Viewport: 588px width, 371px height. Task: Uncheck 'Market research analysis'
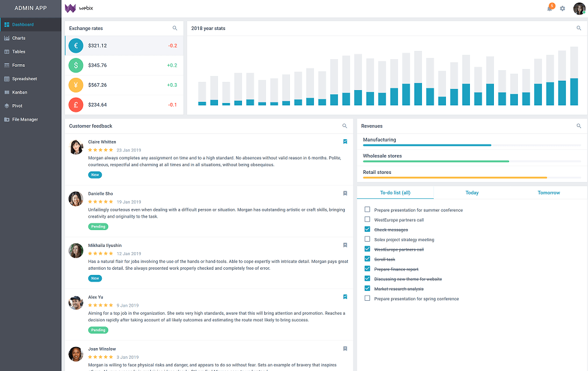point(367,288)
